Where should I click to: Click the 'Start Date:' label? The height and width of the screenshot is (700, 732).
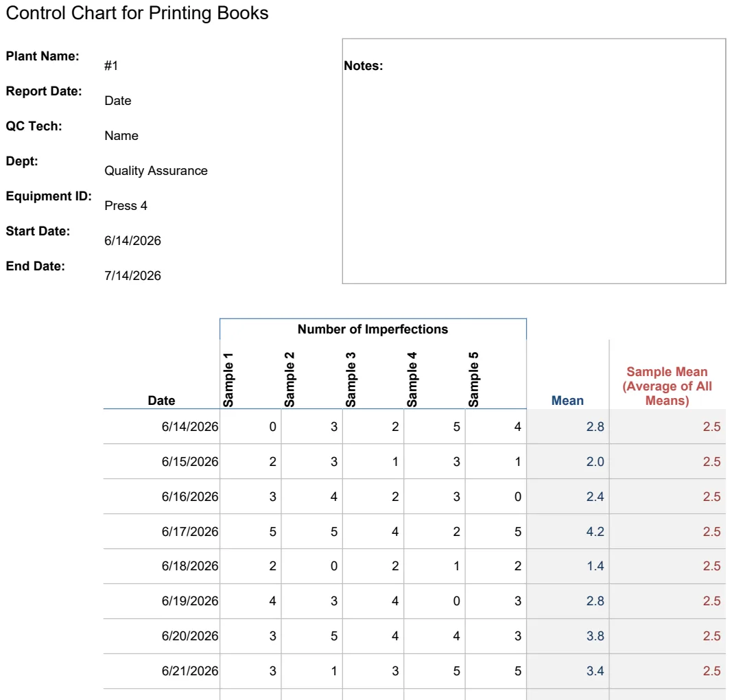coord(38,231)
